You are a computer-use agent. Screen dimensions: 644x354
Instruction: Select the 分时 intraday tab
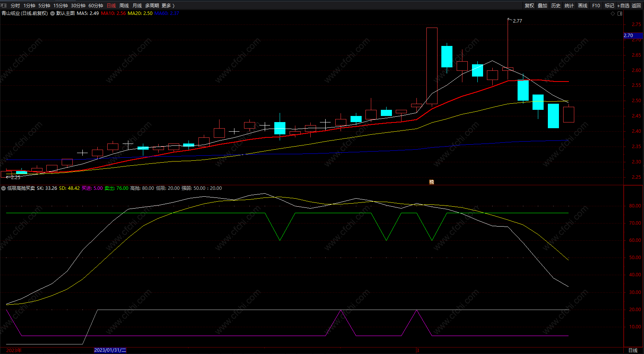coord(15,5)
